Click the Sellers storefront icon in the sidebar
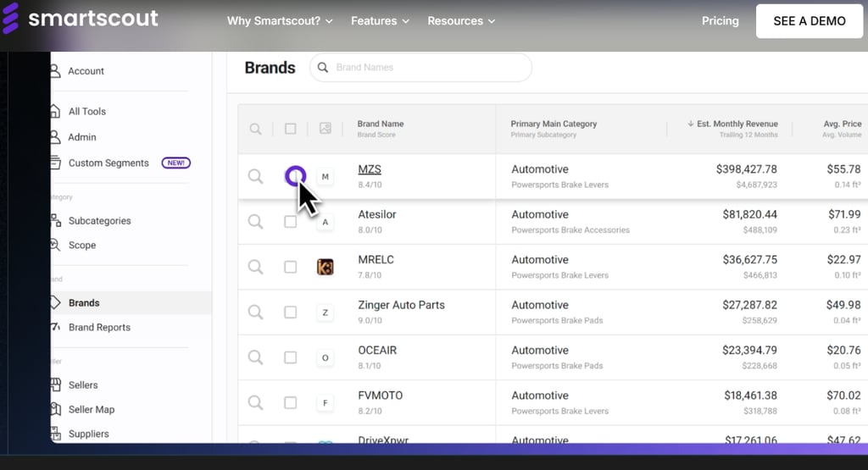Screen dimensions: 868x470 (x=55, y=384)
